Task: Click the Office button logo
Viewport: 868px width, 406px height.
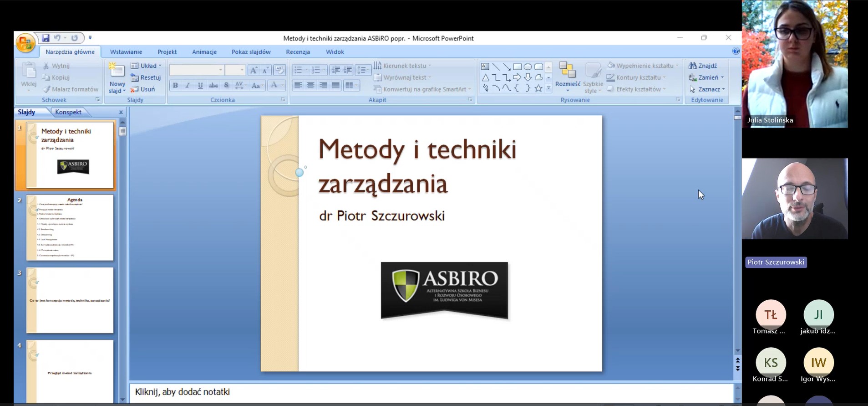Action: click(x=25, y=43)
